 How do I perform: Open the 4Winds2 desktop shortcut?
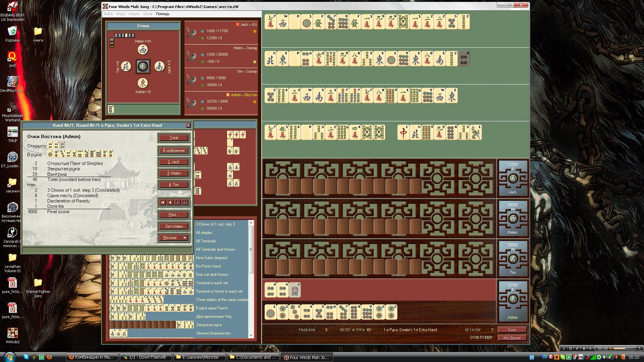pyautogui.click(x=13, y=336)
